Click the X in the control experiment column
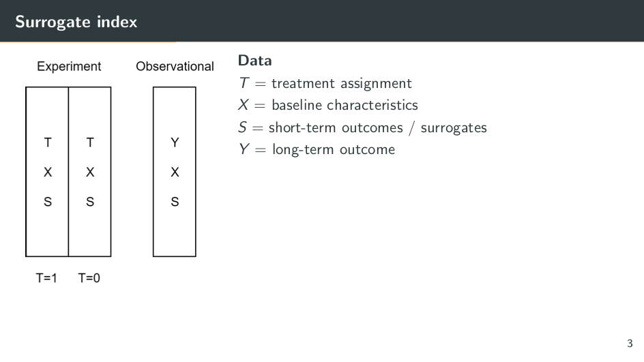The height and width of the screenshot is (362, 644). (x=90, y=172)
